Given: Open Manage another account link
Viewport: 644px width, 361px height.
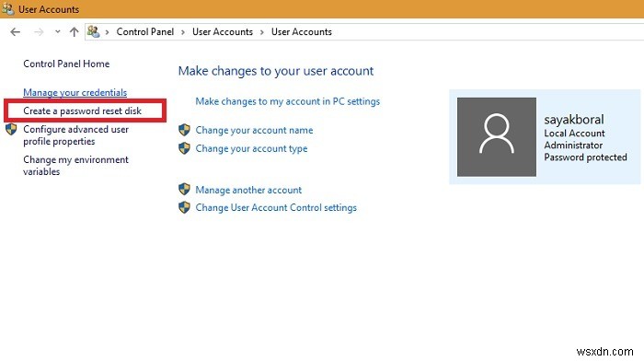Looking at the screenshot, I should tap(248, 190).
